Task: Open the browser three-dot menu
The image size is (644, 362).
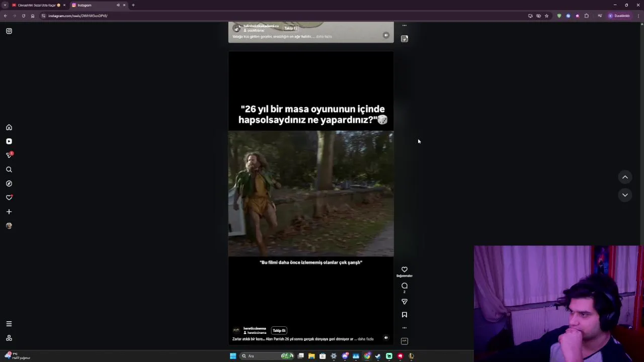Action: pos(639,16)
